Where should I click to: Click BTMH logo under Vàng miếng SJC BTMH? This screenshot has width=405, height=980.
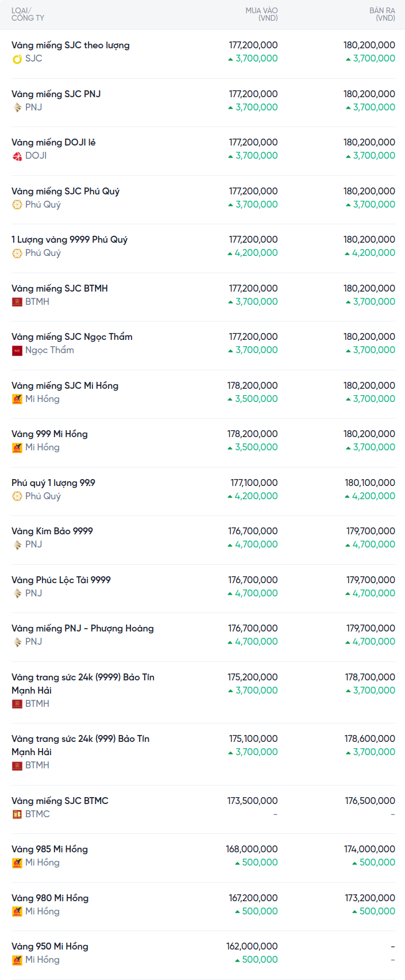point(17,302)
